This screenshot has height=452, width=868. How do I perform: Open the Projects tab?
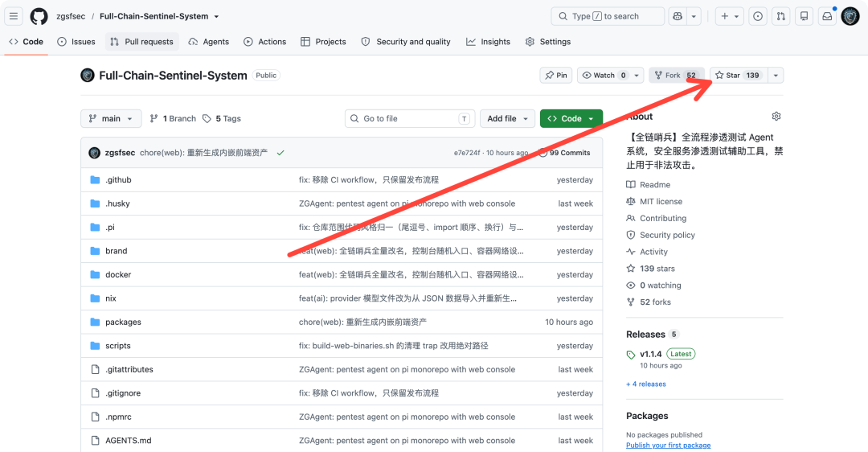coord(323,42)
